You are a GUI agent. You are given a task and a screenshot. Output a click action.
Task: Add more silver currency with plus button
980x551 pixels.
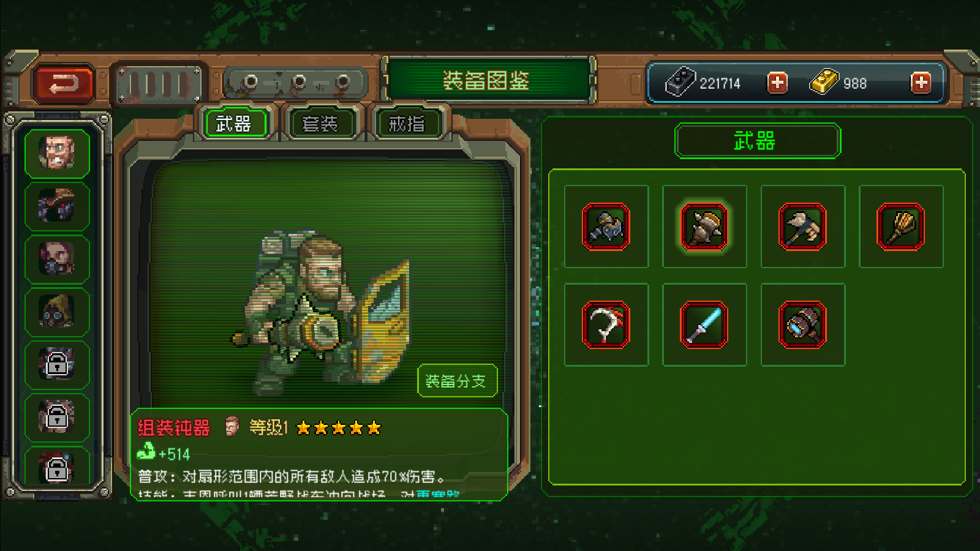coord(777,83)
